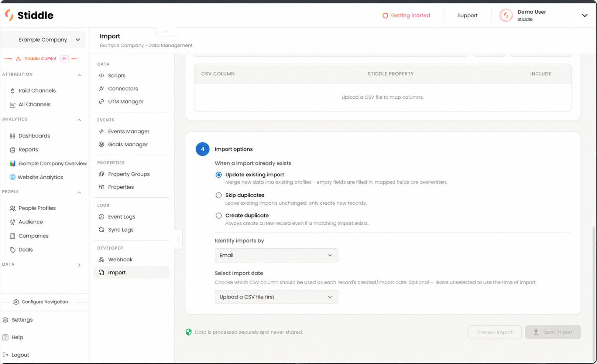Open the Example Company selector dropdown
The width and height of the screenshot is (597, 364).
coord(43,40)
